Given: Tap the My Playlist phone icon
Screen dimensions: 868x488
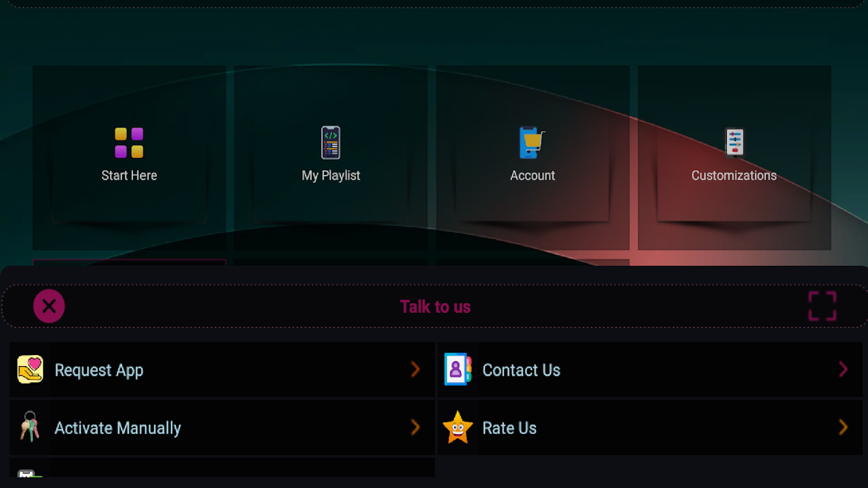Looking at the screenshot, I should 331,143.
